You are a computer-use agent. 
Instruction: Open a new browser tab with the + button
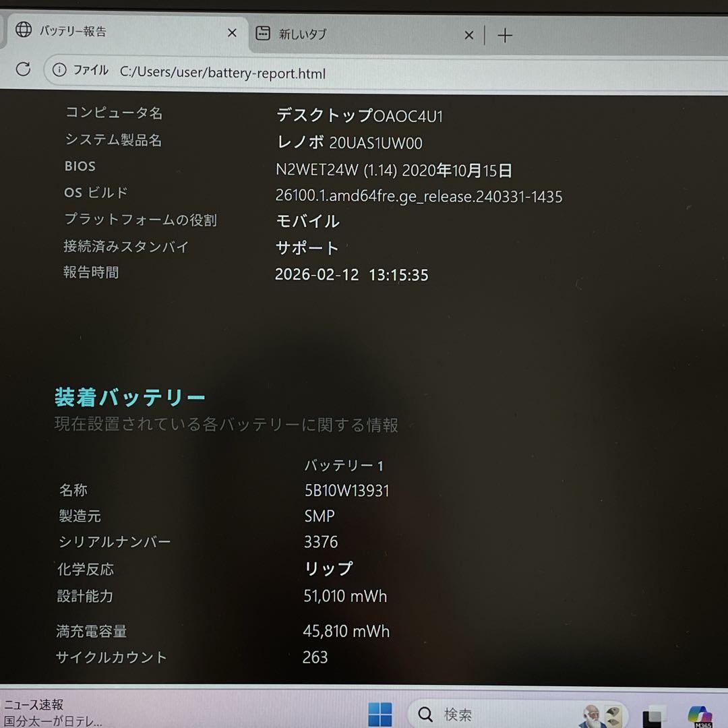pyautogui.click(x=504, y=36)
